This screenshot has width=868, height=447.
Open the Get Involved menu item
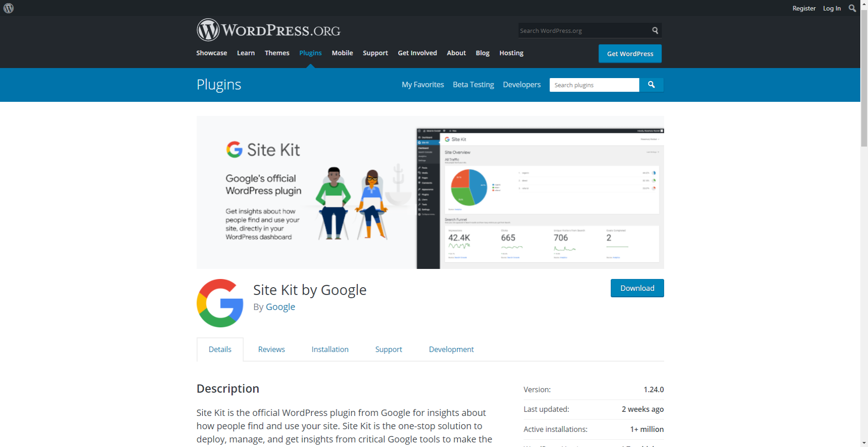(x=417, y=53)
